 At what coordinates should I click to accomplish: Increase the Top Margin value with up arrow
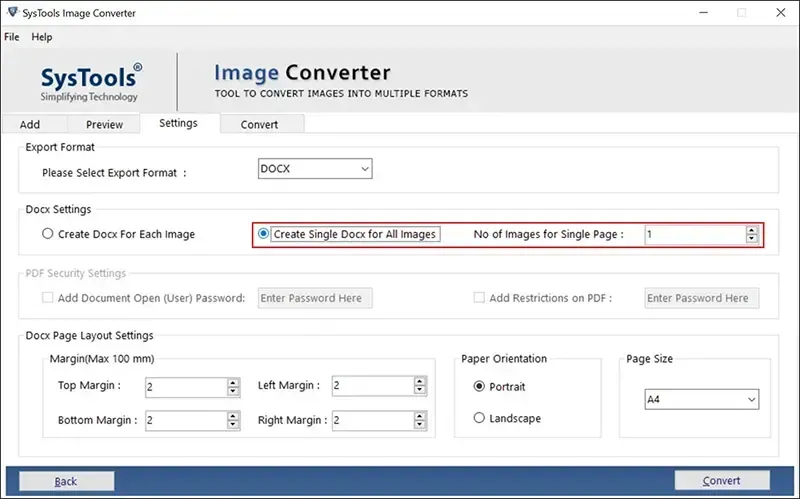coord(233,381)
